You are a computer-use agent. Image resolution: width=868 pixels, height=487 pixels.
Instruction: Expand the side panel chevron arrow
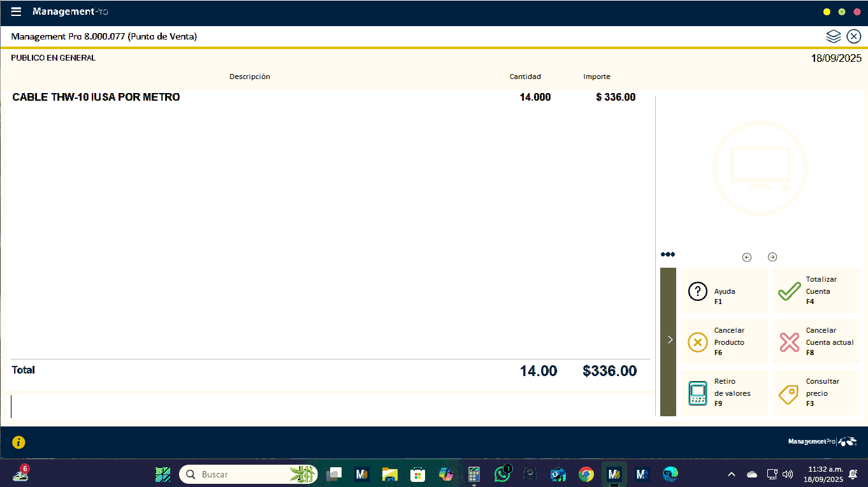pyautogui.click(x=669, y=340)
